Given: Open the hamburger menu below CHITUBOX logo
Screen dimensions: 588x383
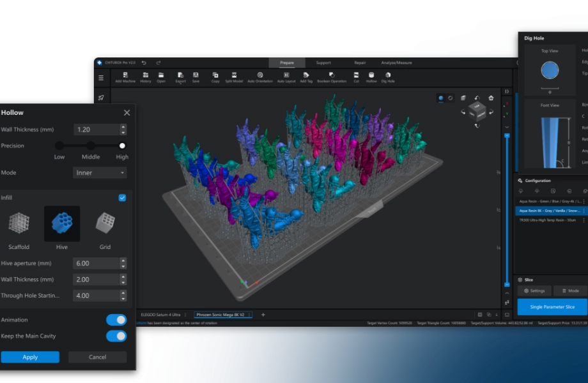Looking at the screenshot, I should click(100, 78).
